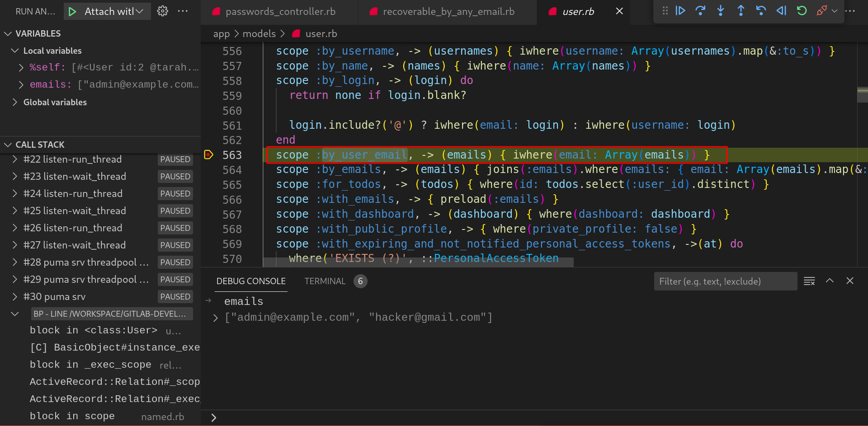Open the DEBUG CONSOLE tab
Image resolution: width=868 pixels, height=426 pixels.
[x=251, y=281]
